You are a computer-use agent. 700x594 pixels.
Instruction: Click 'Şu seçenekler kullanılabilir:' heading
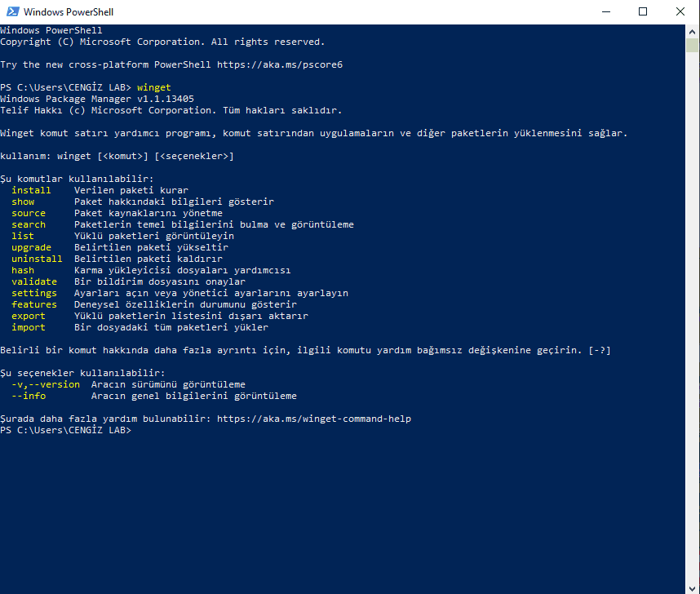82,374
